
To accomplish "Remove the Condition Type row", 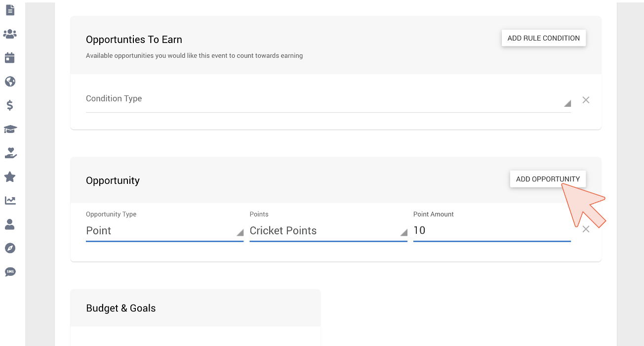I will [x=586, y=100].
